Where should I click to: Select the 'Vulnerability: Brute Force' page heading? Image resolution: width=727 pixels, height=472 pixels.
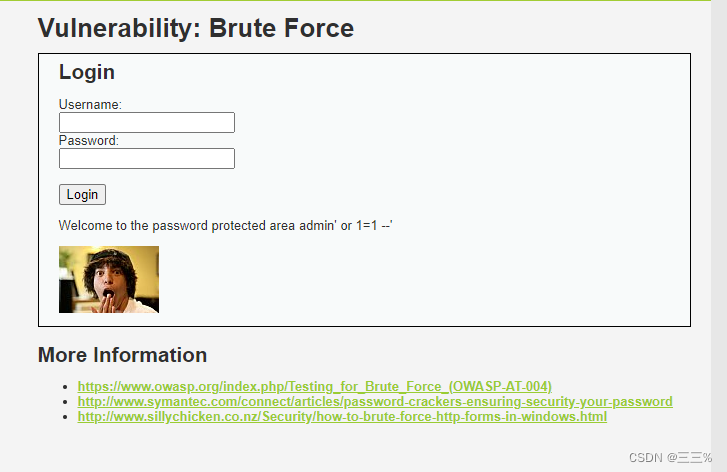click(x=196, y=28)
